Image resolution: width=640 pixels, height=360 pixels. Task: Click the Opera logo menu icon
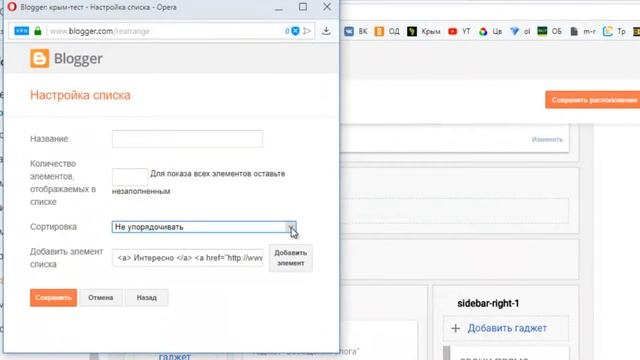12,7
